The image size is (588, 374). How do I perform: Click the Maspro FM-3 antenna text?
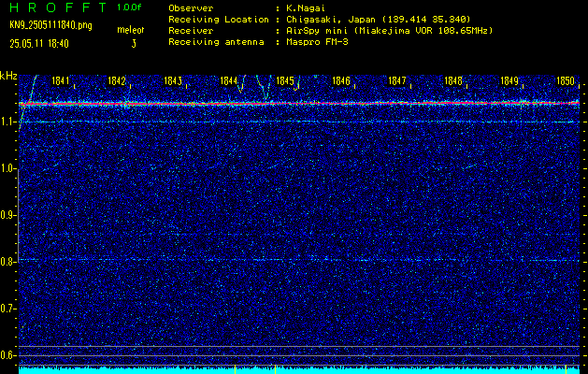pos(317,42)
